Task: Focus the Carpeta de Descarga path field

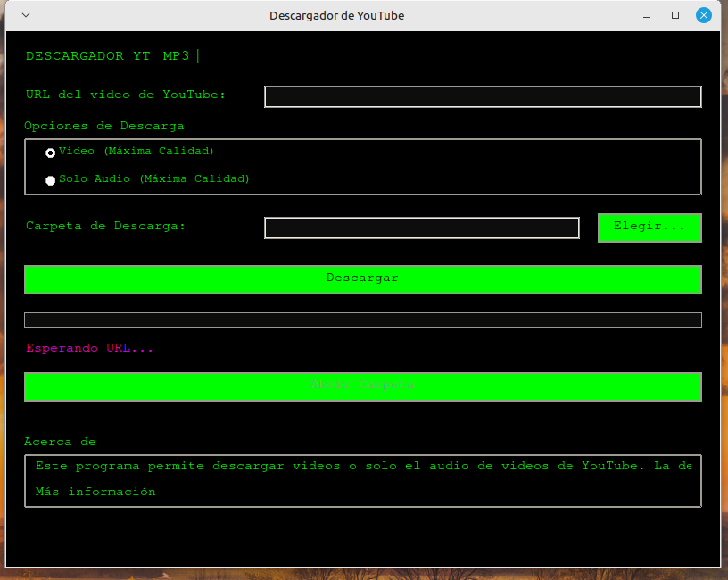Action: click(422, 228)
